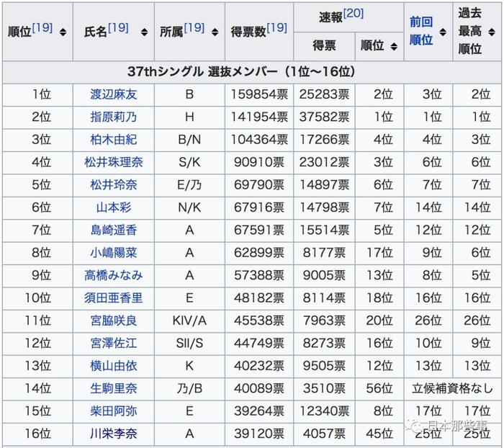
Task: Open 島崎遥香 member page
Action: click(x=114, y=230)
